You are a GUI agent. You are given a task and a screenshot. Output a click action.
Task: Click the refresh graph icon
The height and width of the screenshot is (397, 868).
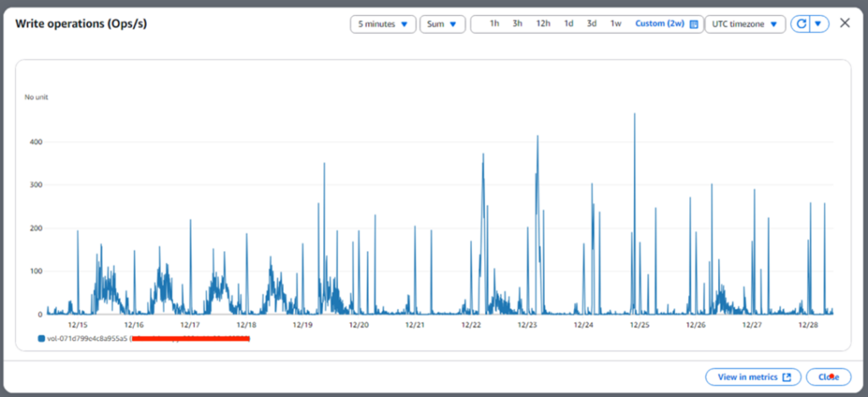[x=799, y=24]
